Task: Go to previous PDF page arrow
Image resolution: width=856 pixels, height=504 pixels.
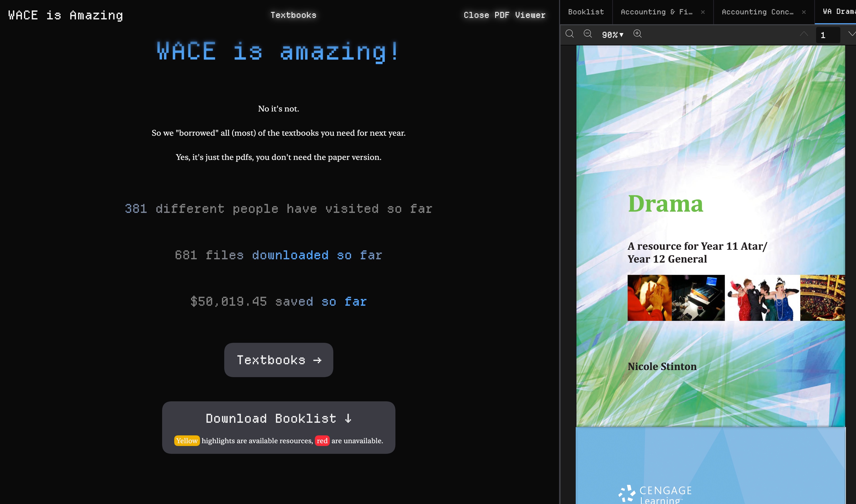Action: [x=804, y=34]
